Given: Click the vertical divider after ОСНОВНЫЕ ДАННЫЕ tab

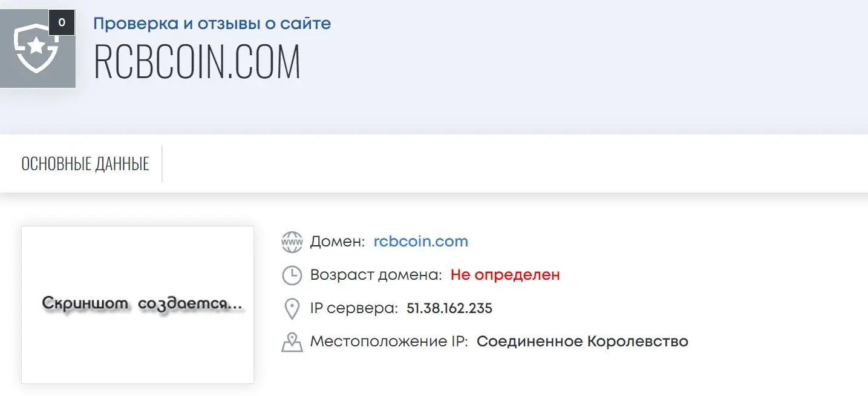Looking at the screenshot, I should click(x=162, y=163).
